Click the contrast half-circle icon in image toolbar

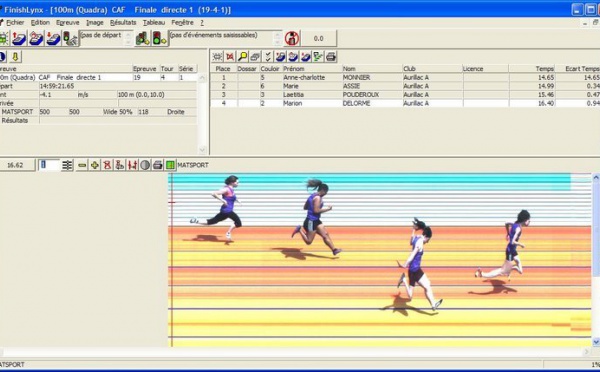(x=145, y=165)
